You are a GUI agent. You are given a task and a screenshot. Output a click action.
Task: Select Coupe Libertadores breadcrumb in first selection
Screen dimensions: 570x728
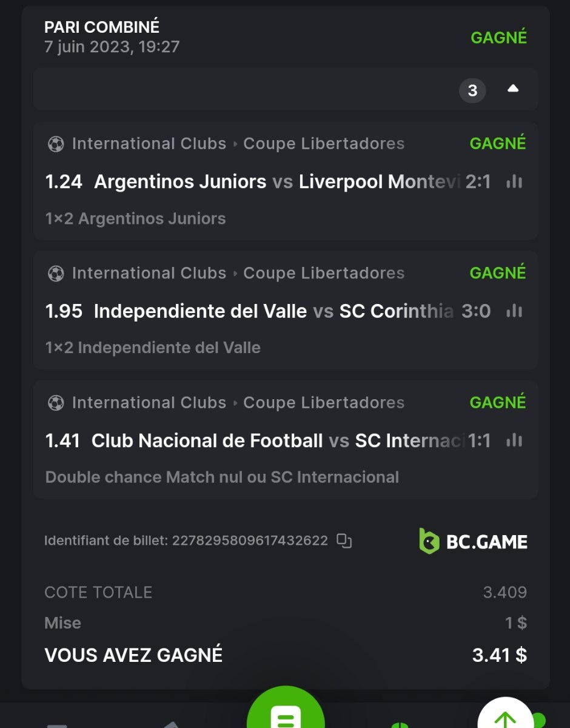[323, 144]
